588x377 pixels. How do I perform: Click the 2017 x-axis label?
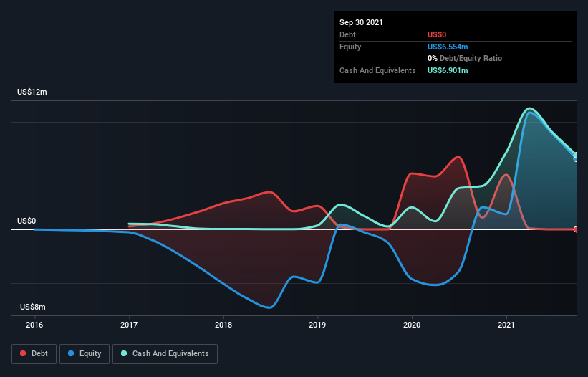(x=129, y=325)
